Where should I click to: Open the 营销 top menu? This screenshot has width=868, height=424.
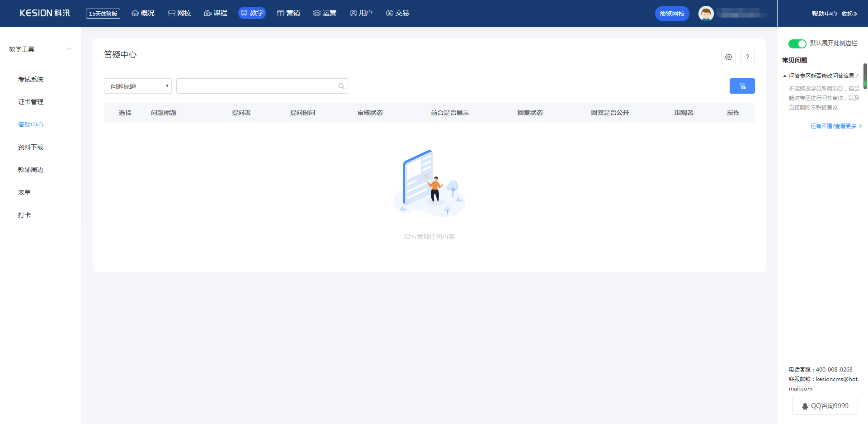click(288, 13)
